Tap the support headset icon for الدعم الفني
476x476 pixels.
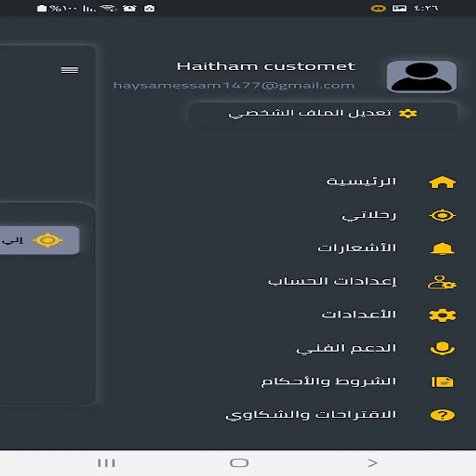(x=442, y=349)
